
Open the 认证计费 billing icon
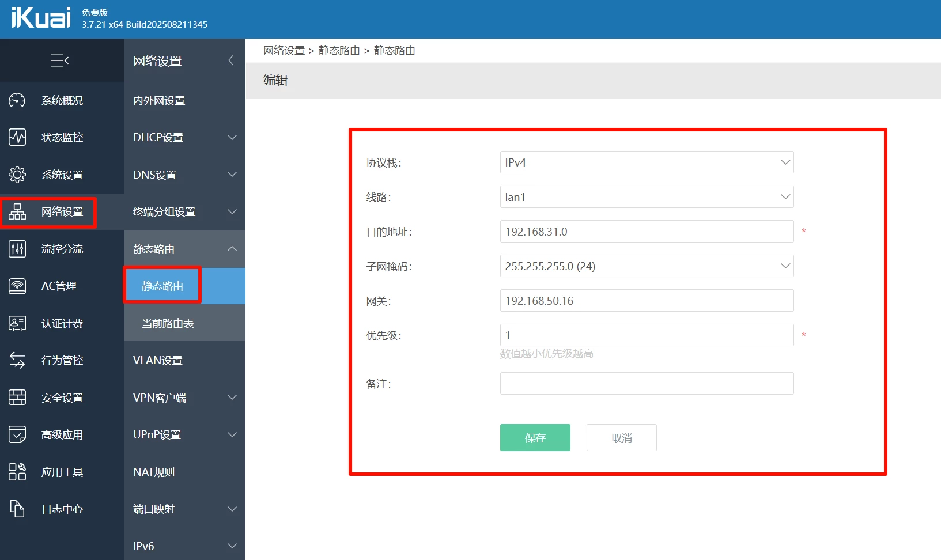pyautogui.click(x=17, y=323)
